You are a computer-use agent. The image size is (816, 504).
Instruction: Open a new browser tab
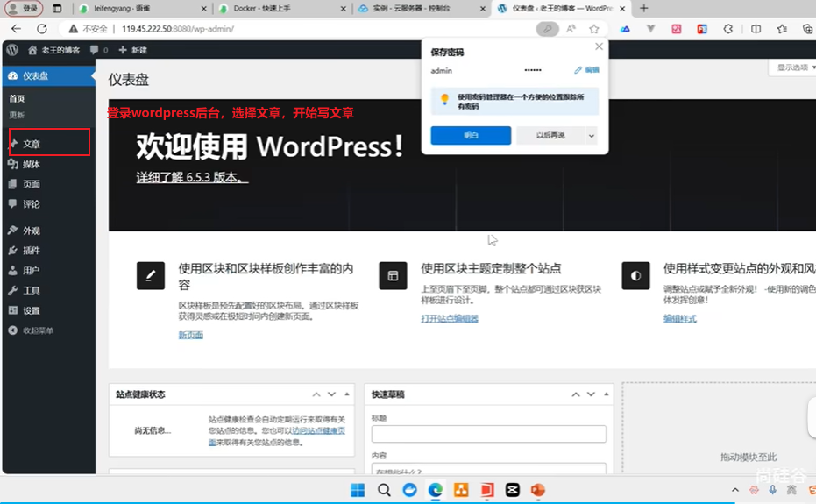pyautogui.click(x=643, y=9)
